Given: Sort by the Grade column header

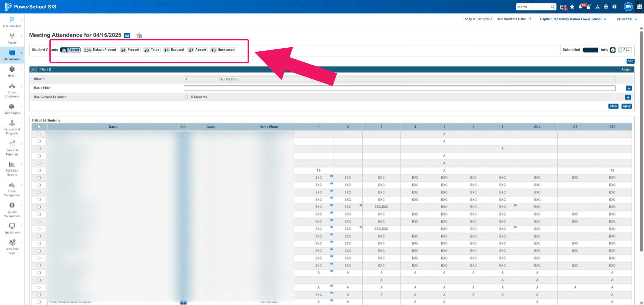Looking at the screenshot, I should (211, 127).
